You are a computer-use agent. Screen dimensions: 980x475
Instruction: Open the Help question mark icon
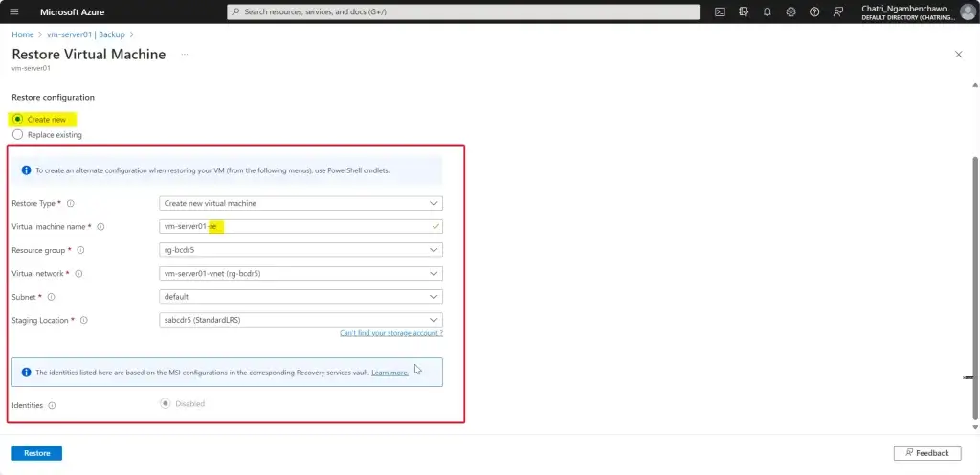pyautogui.click(x=814, y=11)
